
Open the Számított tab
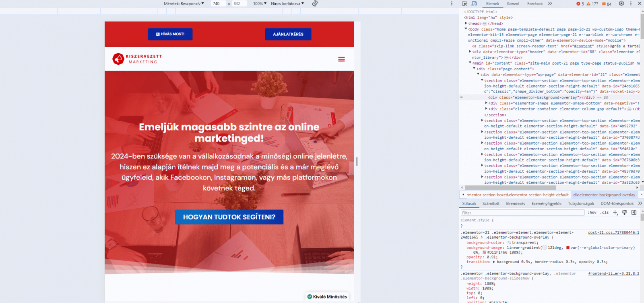491,203
